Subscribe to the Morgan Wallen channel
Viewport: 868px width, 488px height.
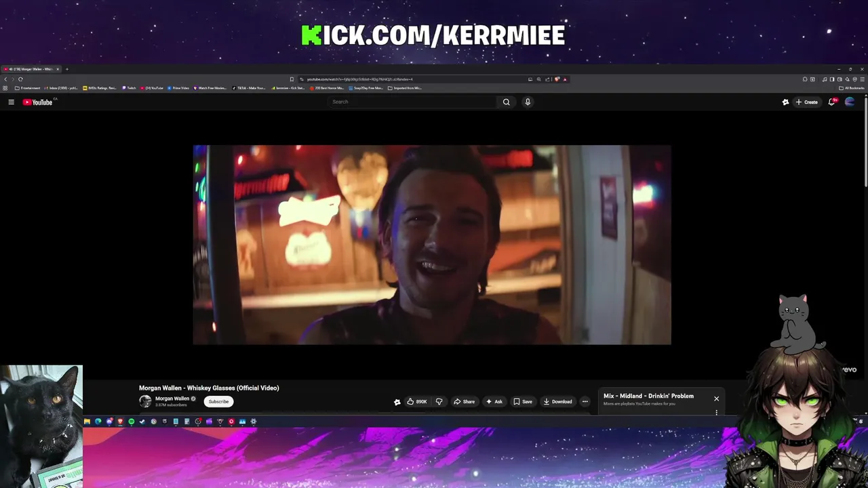point(218,401)
